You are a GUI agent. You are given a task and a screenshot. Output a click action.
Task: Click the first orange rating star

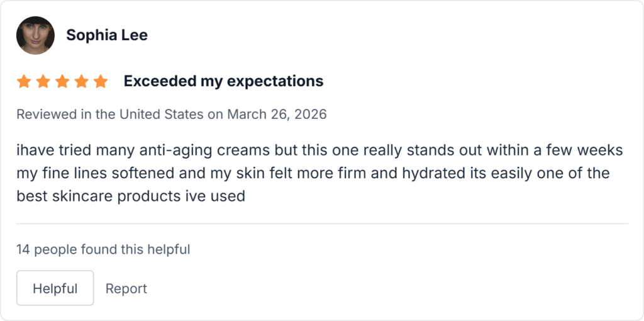pos(24,81)
